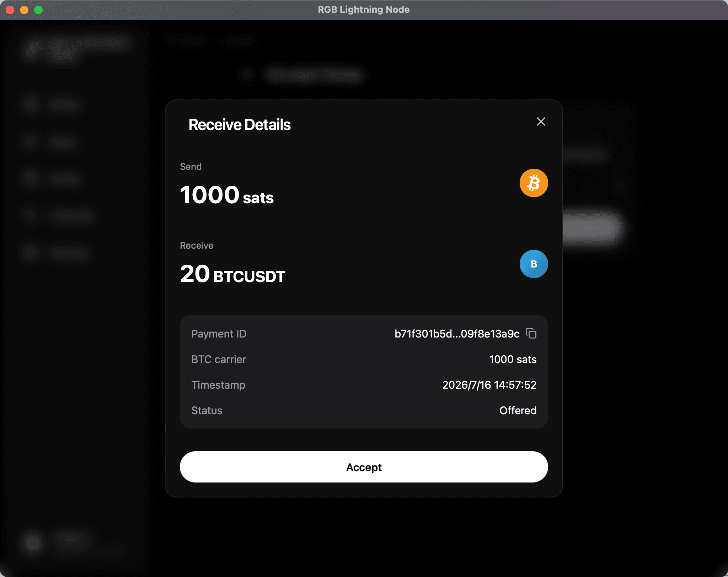Viewport: 728px width, 577px height.
Task: Click the 2026/7/16 timestamp value
Action: (489, 385)
